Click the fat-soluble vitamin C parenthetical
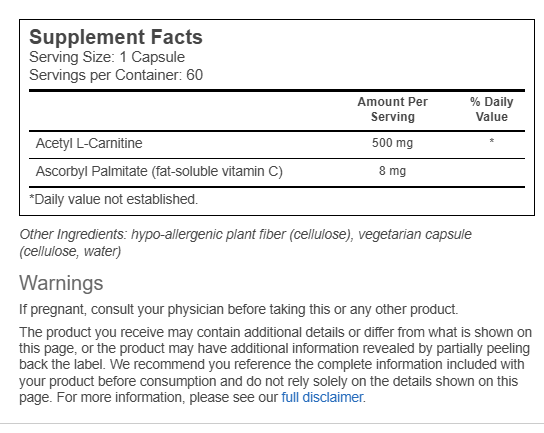Image resolution: width=544 pixels, height=433 pixels. (x=217, y=171)
